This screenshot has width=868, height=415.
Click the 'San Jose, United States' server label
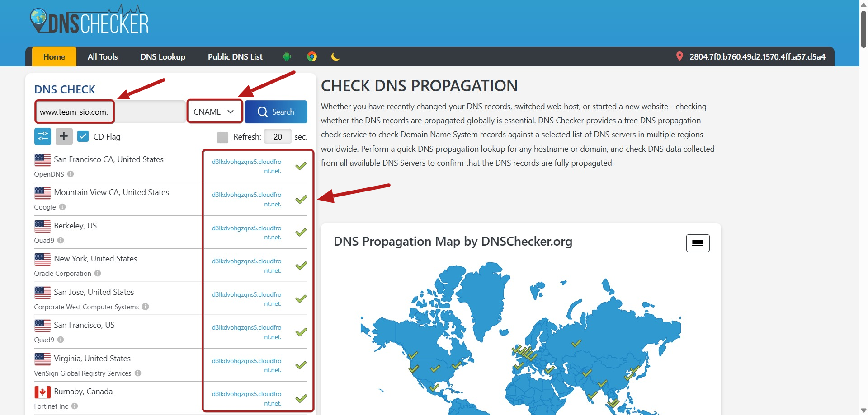click(x=94, y=292)
